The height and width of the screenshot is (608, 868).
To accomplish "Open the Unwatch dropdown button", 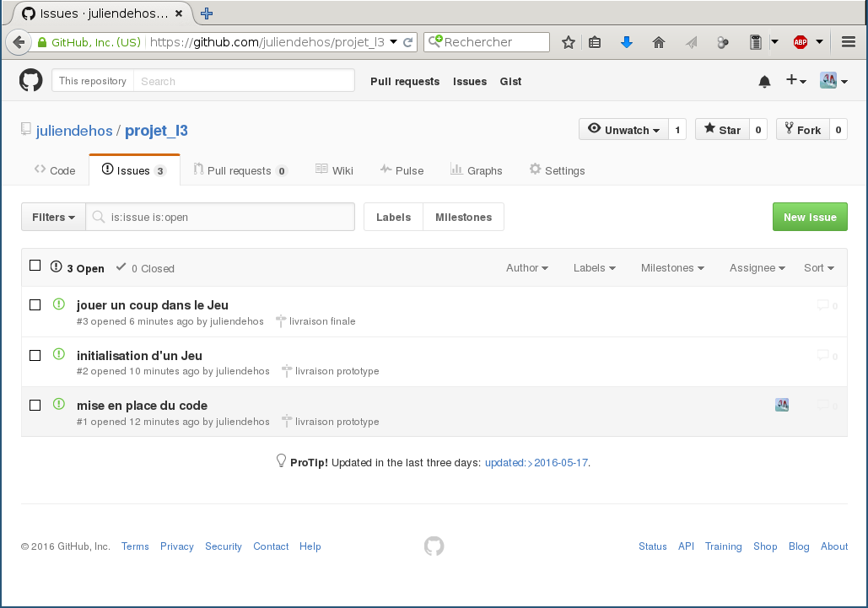I will 624,130.
